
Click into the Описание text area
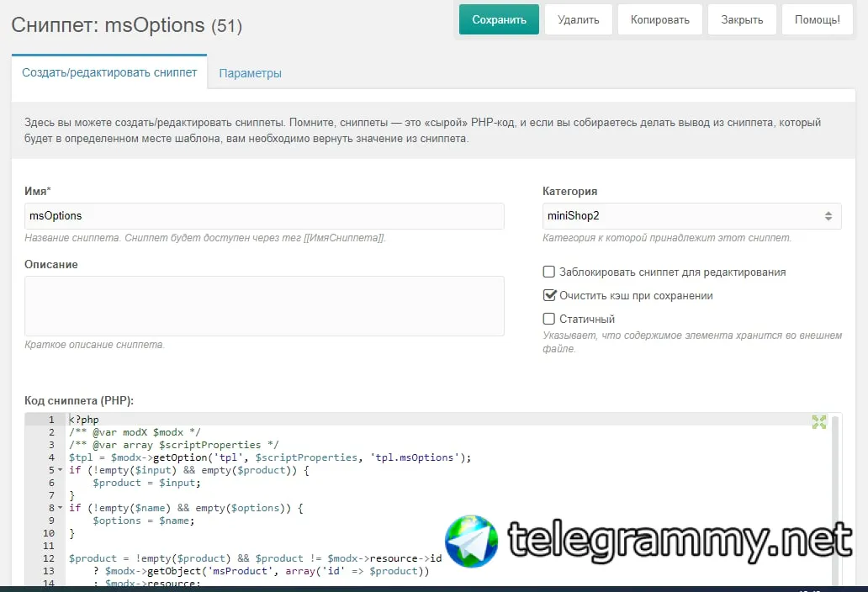(x=264, y=306)
